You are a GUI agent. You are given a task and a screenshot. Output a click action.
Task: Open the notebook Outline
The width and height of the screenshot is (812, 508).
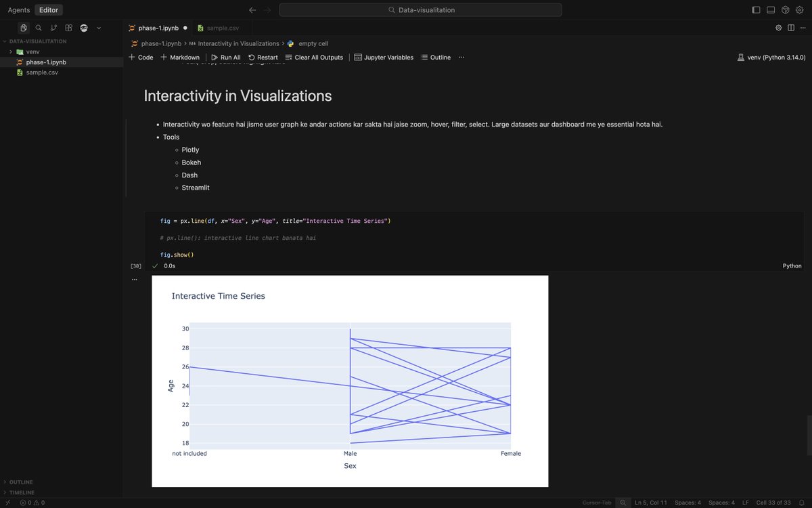436,58
